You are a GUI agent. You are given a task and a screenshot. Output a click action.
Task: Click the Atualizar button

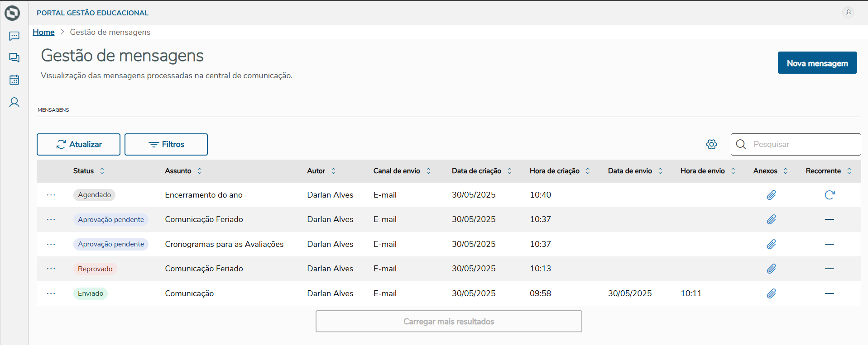(78, 144)
